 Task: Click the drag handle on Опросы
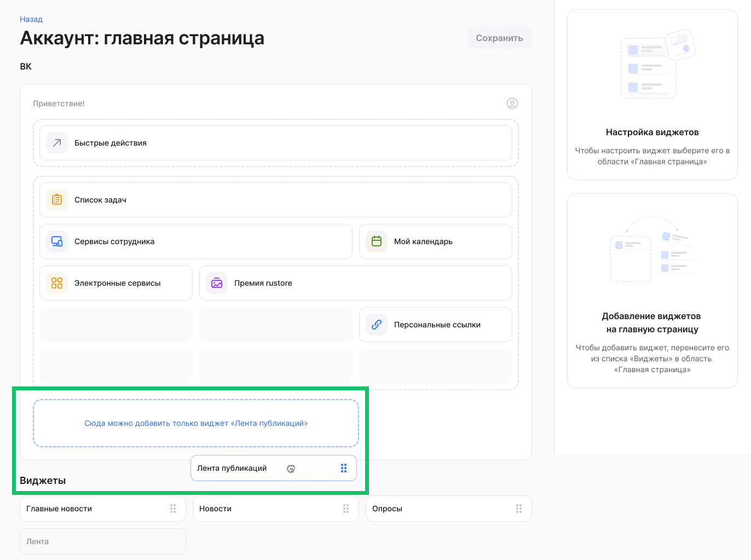click(519, 509)
